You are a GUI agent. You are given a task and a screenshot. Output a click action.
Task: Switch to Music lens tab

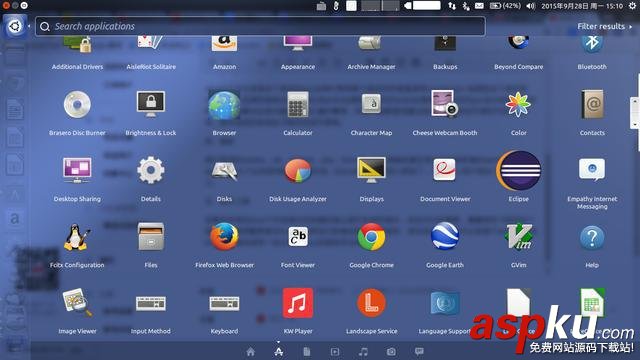363,351
